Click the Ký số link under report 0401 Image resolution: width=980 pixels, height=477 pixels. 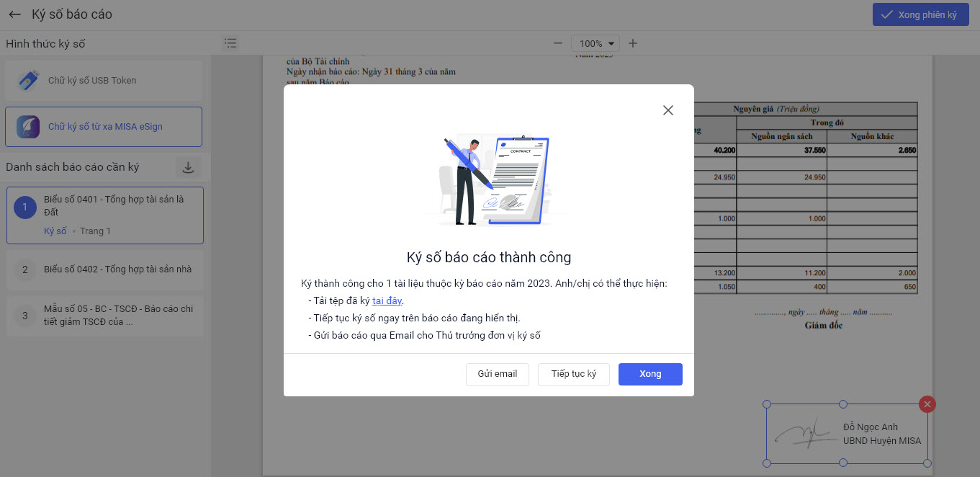55,231
